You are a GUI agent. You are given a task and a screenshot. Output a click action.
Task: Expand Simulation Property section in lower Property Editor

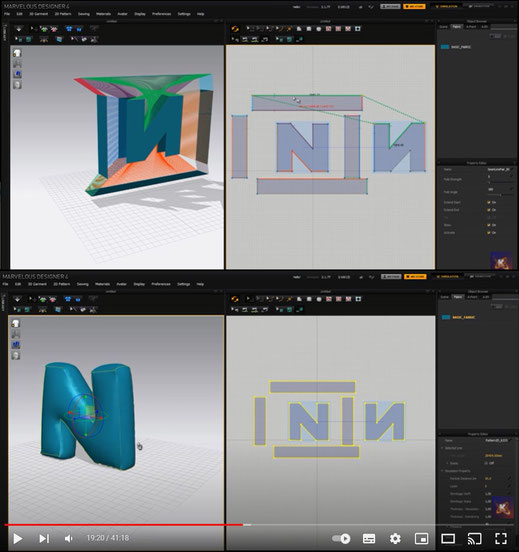pos(443,471)
